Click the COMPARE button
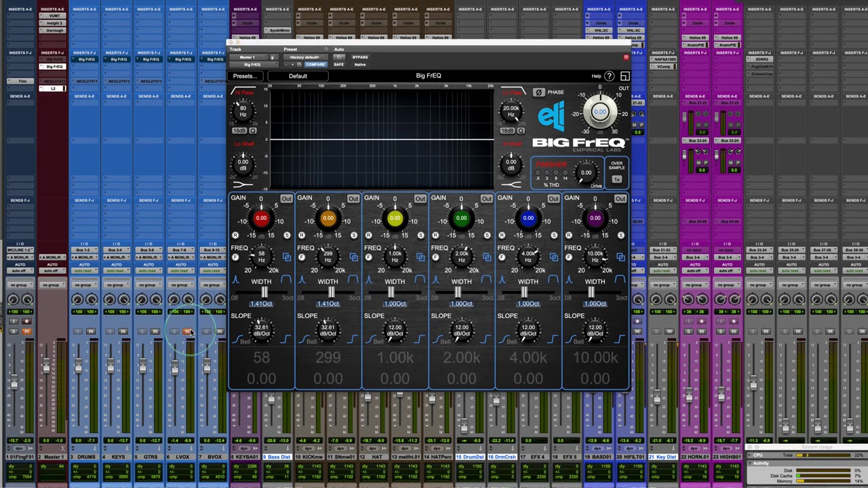868x488 pixels. point(315,64)
